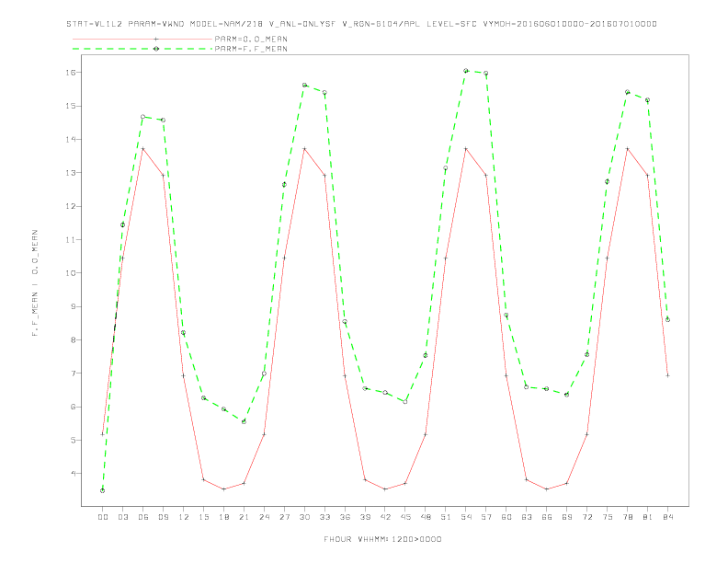
Task: Click x-axis tick label 72
Action: coord(586,517)
